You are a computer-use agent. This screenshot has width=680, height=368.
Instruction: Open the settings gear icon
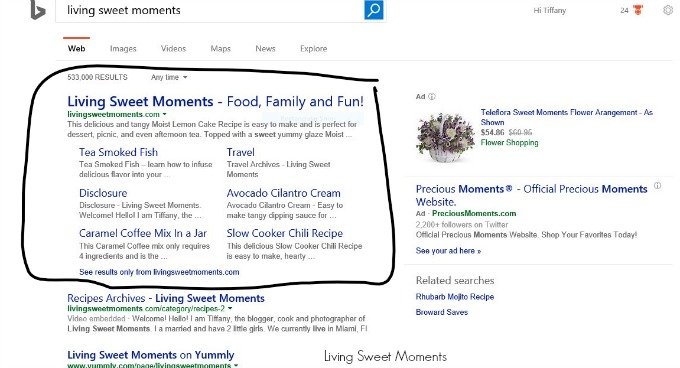(668, 10)
